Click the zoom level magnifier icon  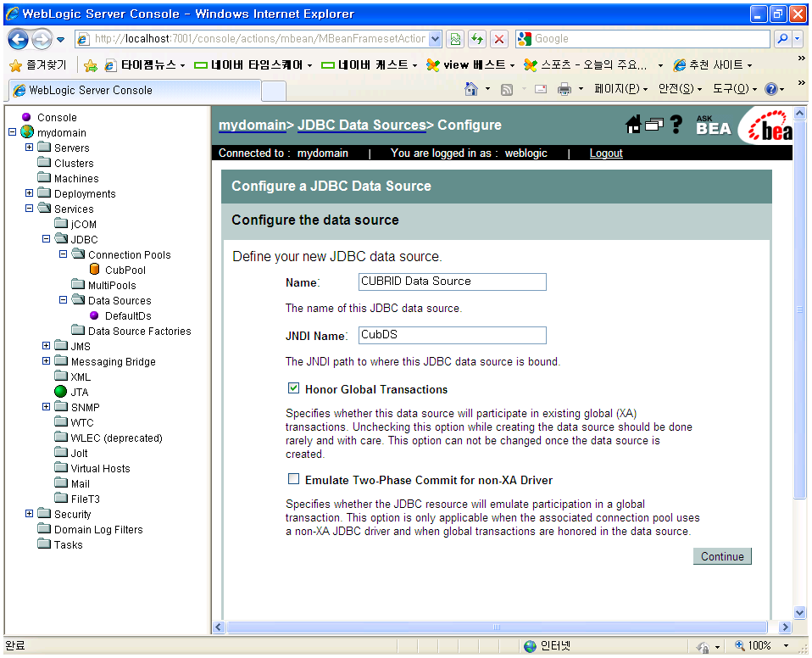tap(739, 645)
